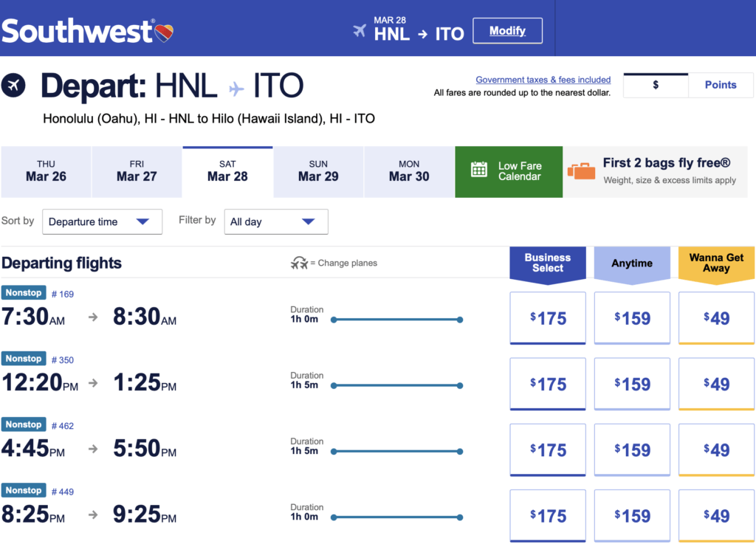This screenshot has height=544, width=756.
Task: Open the Filter by All day dropdown
Action: [x=276, y=221]
